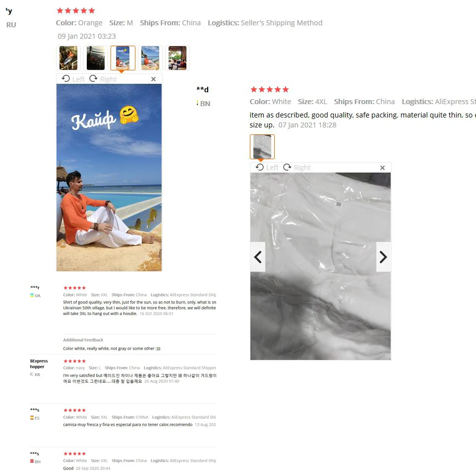Select the highlighted third beach thumbnail

click(123, 58)
